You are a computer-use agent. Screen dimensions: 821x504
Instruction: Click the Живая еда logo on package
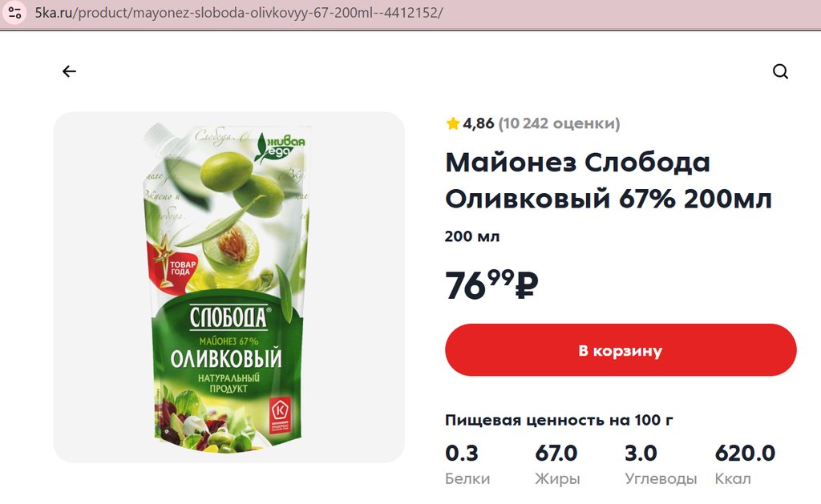[x=280, y=147]
